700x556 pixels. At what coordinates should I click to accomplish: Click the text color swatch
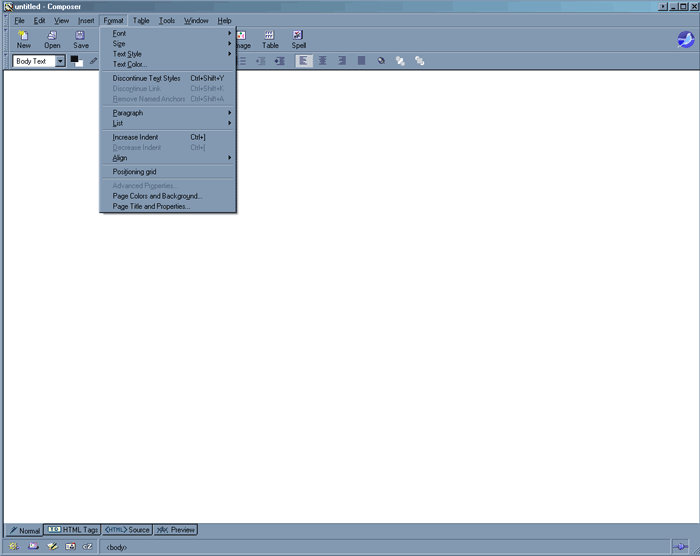tap(76, 61)
